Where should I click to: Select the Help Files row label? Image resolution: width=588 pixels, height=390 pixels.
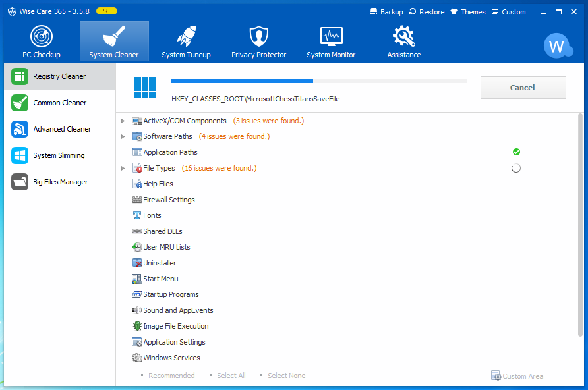pyautogui.click(x=158, y=184)
